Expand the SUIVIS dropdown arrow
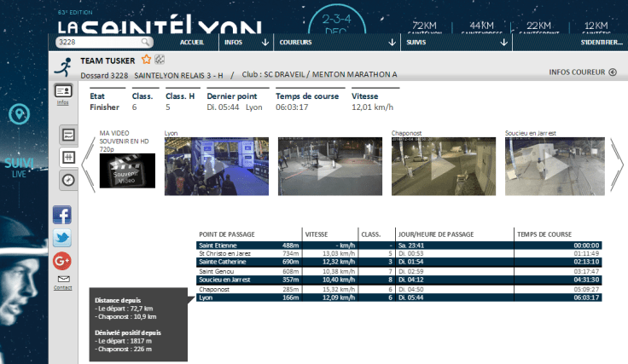Screen dimensions: 628x364 (503, 42)
